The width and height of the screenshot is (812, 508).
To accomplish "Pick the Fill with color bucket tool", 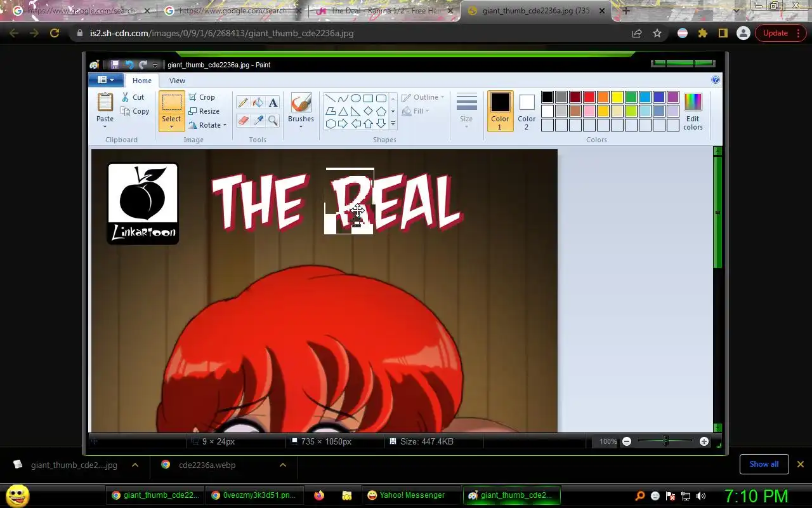I will (258, 103).
